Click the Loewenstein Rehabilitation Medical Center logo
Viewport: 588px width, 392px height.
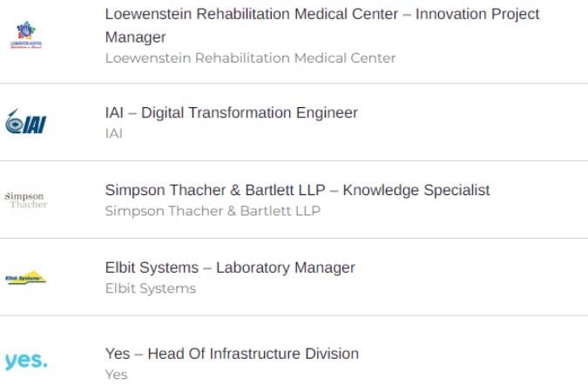tap(26, 35)
